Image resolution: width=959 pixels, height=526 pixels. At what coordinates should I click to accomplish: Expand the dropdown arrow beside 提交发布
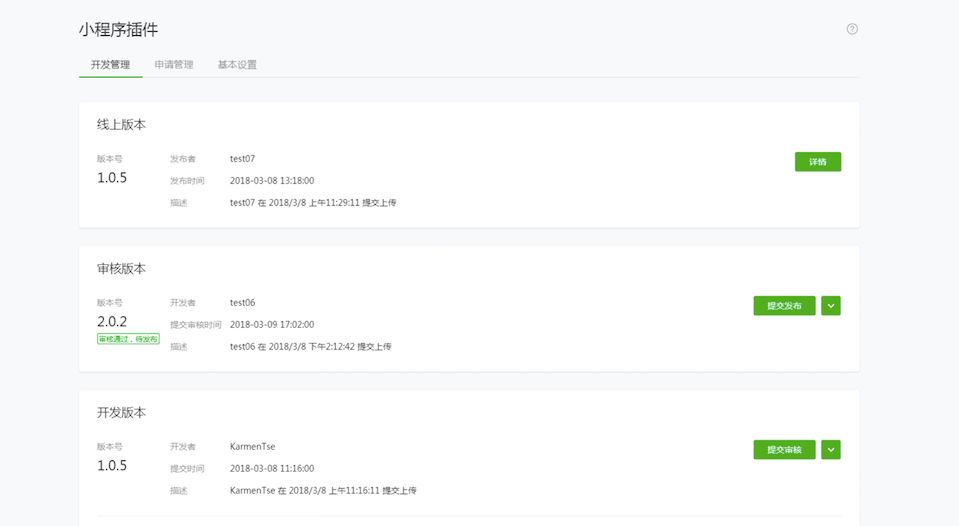point(831,306)
